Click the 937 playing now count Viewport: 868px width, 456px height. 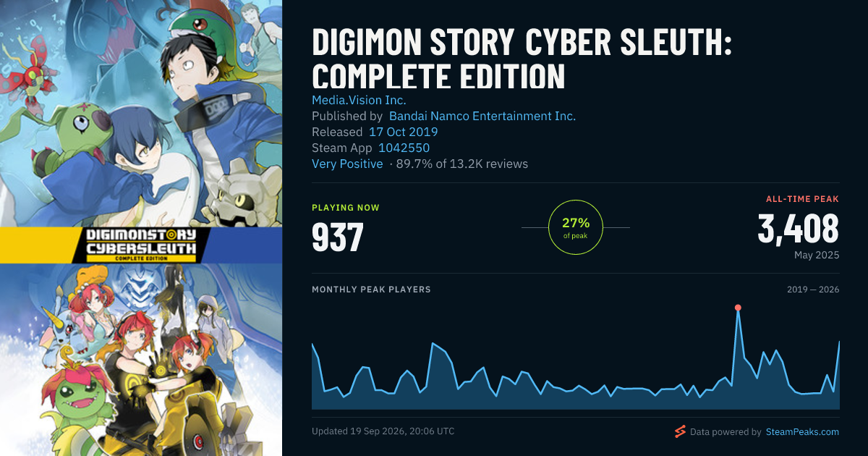(x=338, y=237)
